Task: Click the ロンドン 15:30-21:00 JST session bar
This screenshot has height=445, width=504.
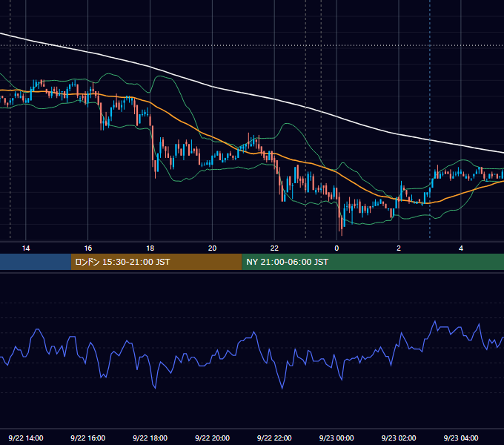Action: 156,262
